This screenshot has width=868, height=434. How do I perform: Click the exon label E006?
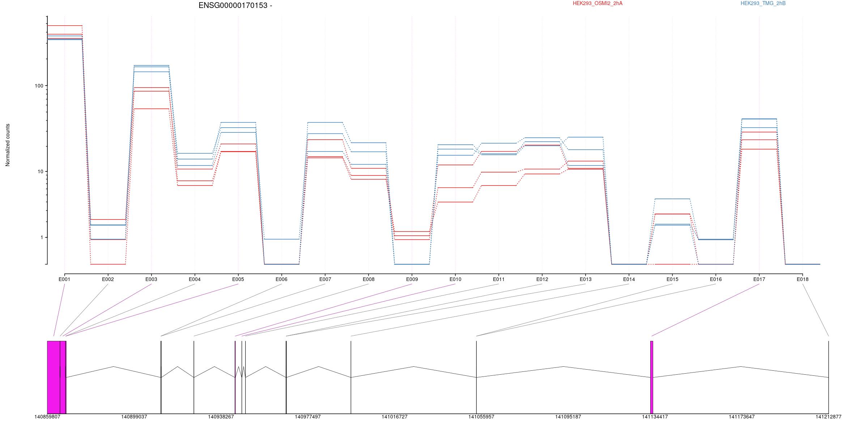pos(281,279)
